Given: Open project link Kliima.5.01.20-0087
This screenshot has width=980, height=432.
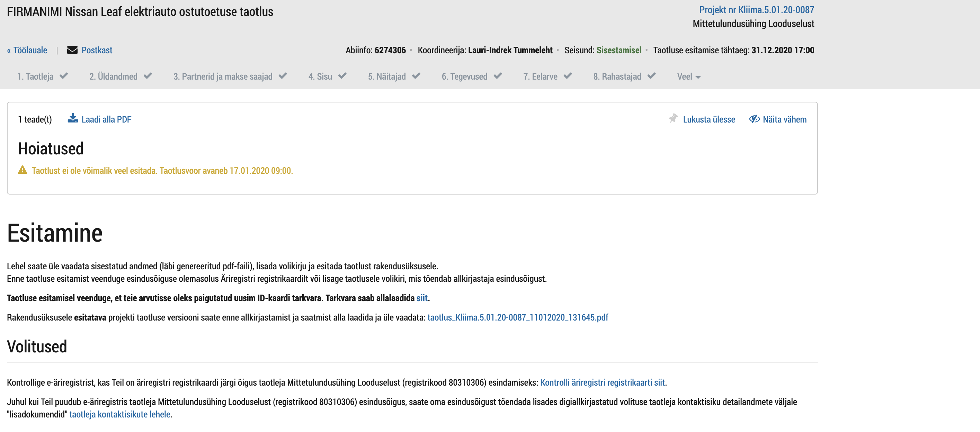Looking at the screenshot, I should coord(757,10).
